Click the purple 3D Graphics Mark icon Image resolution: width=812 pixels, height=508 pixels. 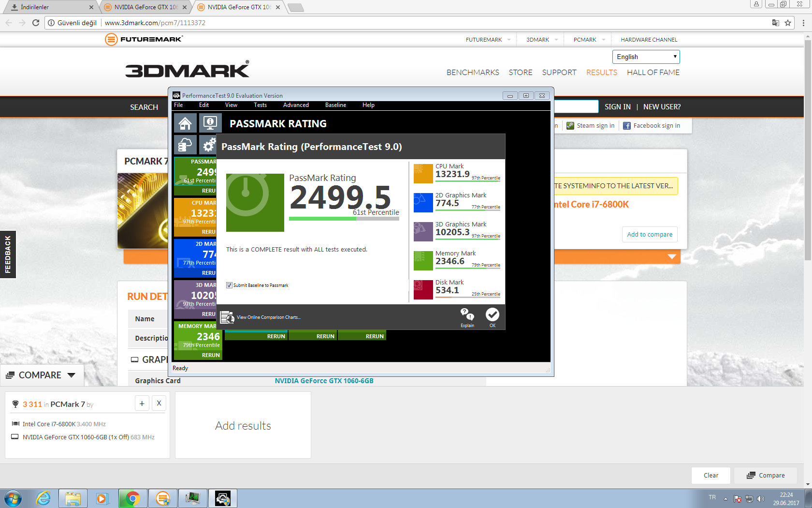(x=423, y=232)
